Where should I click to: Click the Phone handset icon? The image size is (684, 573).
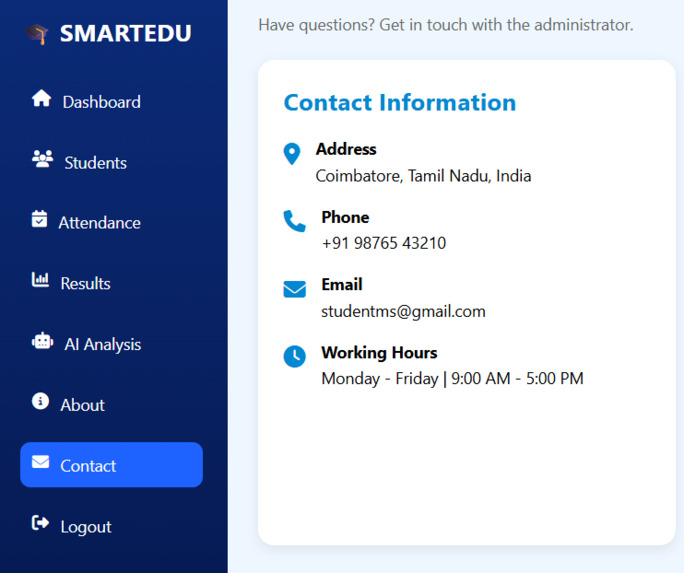294,221
